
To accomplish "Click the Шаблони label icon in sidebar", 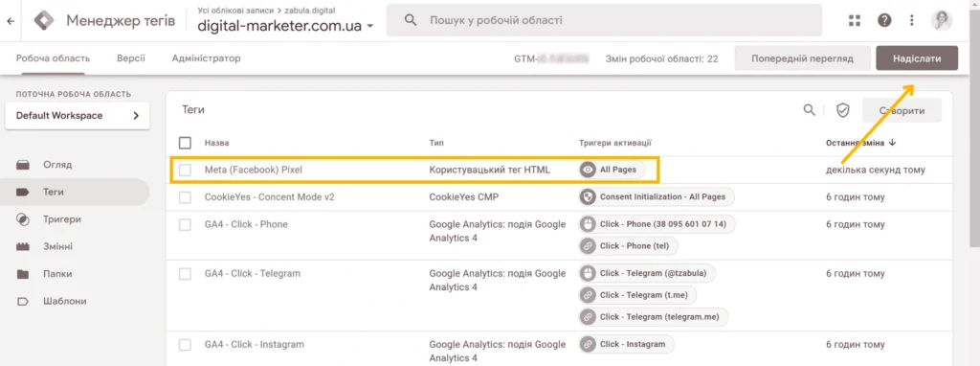I will click(x=23, y=301).
